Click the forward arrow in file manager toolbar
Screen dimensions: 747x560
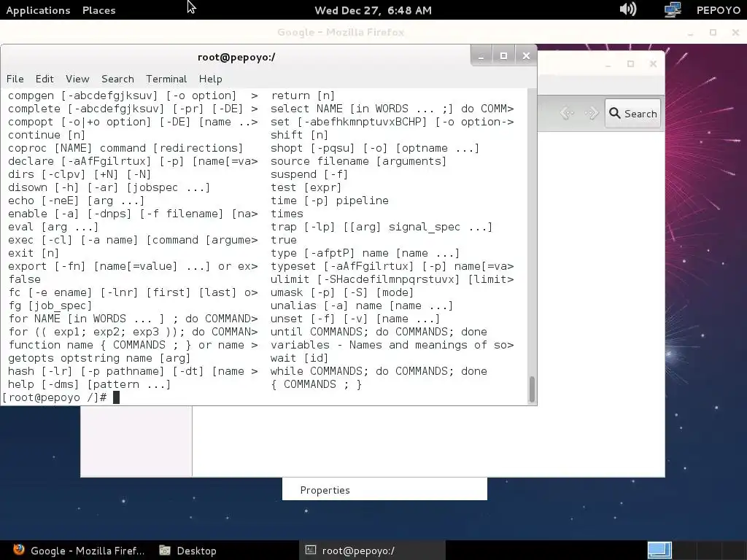click(x=591, y=113)
